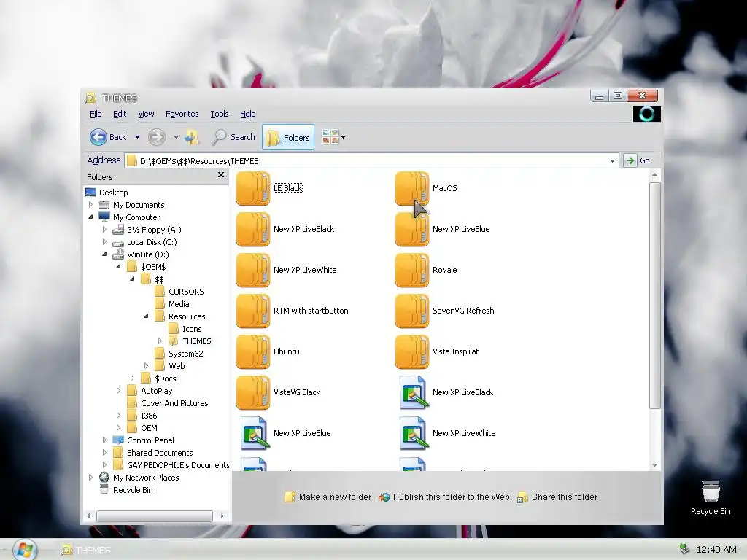This screenshot has width=747, height=560.
Task: Go up one folder level
Action: 192,137
